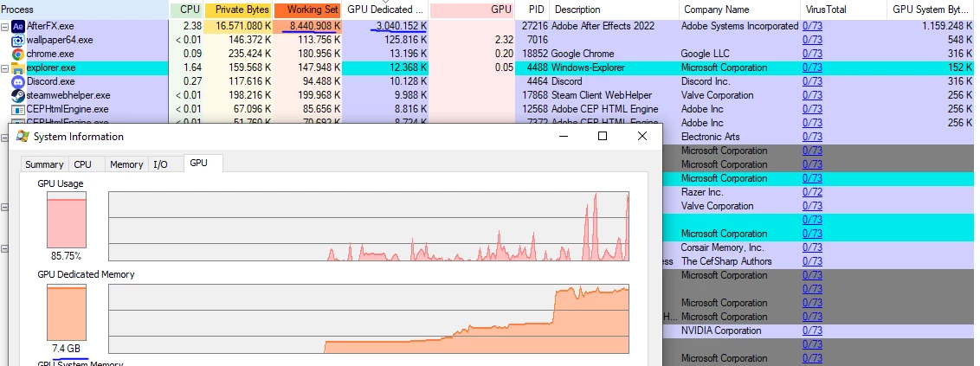Select the chrome.exe process name
The height and width of the screenshot is (366, 980).
pyautogui.click(x=50, y=54)
